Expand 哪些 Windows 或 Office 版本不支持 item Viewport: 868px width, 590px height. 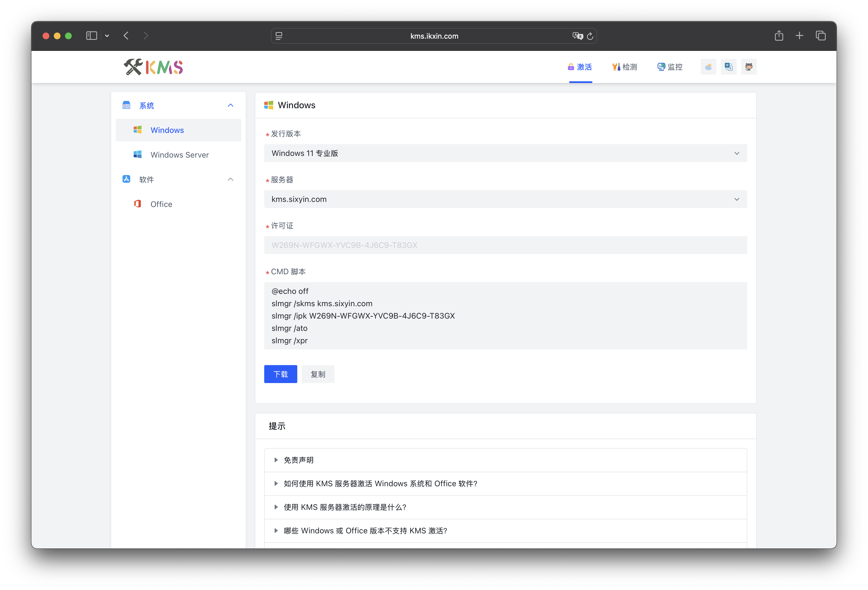tap(505, 531)
